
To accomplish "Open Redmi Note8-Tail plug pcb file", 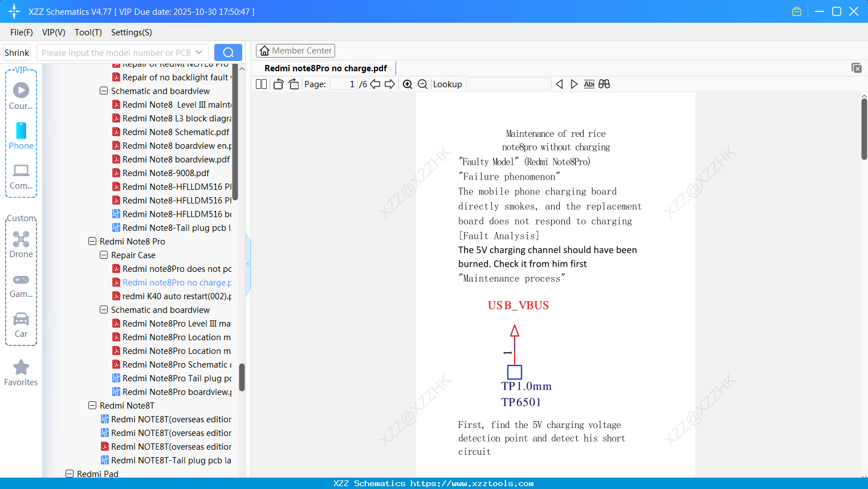I will (x=172, y=227).
